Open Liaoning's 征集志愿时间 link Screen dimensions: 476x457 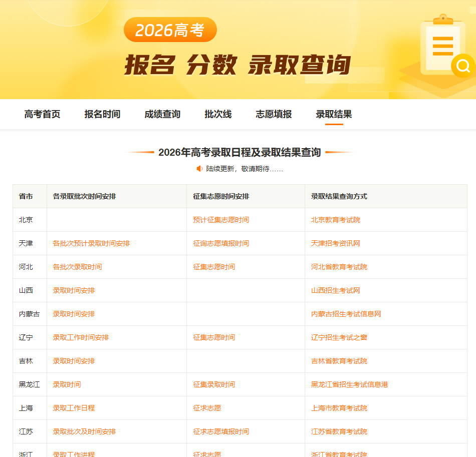(x=214, y=337)
